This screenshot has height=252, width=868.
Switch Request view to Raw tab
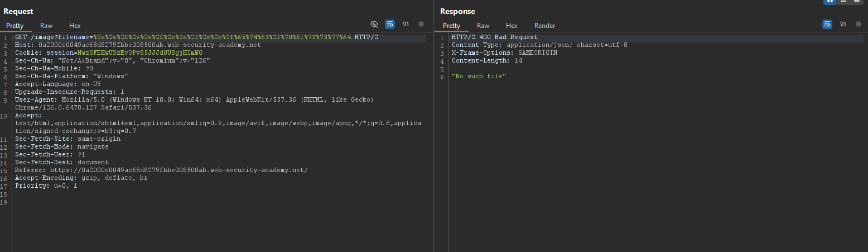pyautogui.click(x=46, y=26)
